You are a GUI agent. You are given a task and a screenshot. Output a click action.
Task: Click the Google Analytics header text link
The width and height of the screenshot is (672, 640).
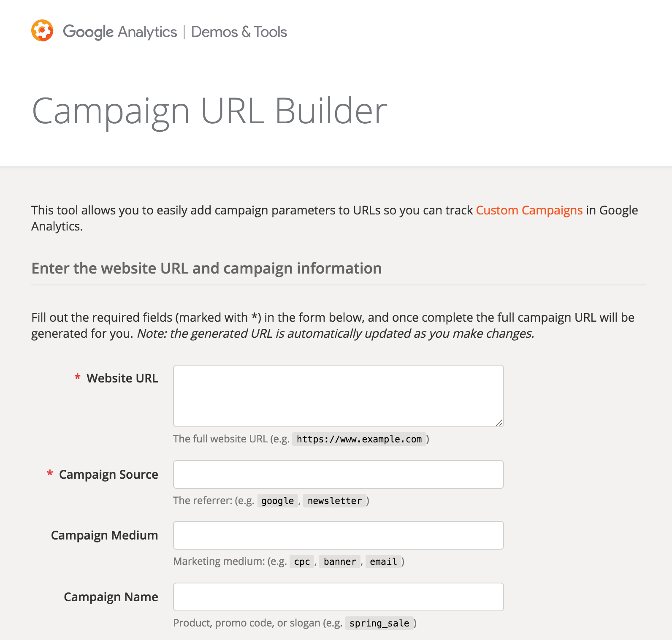click(119, 32)
